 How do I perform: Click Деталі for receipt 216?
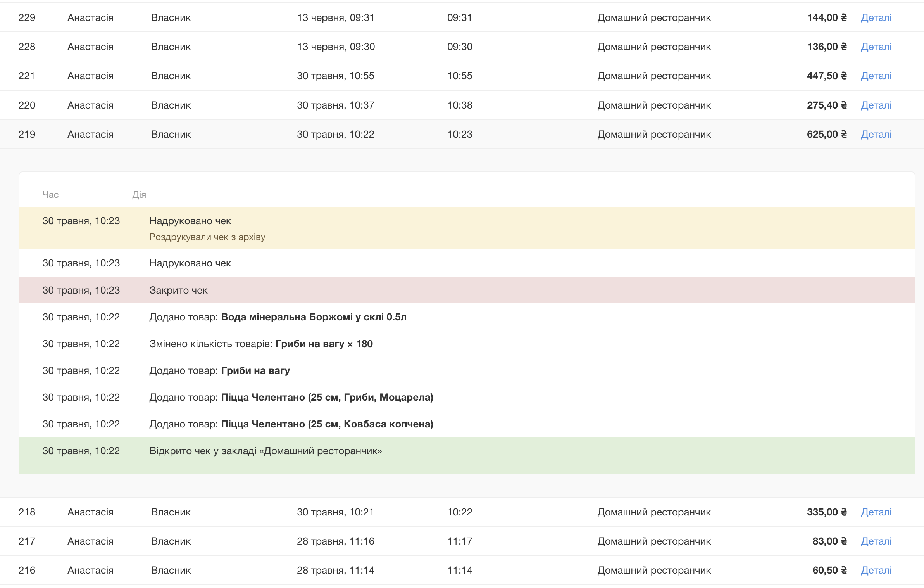pos(876,570)
